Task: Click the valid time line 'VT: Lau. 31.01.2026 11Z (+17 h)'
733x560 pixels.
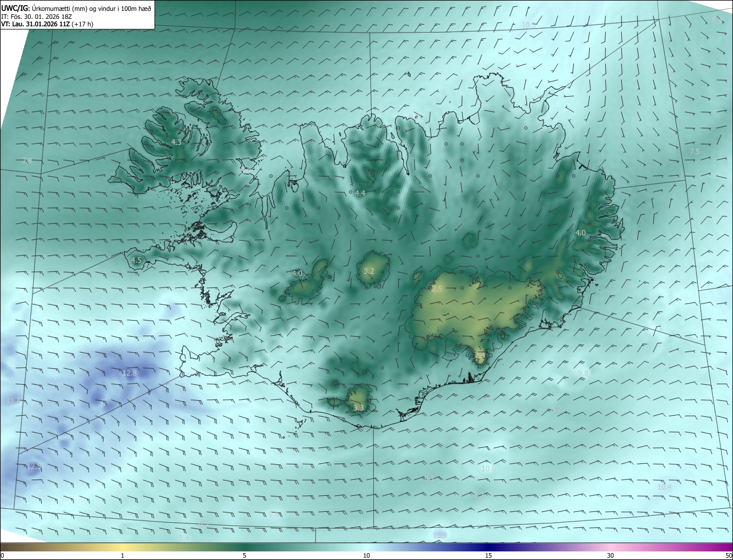Action: (46, 24)
